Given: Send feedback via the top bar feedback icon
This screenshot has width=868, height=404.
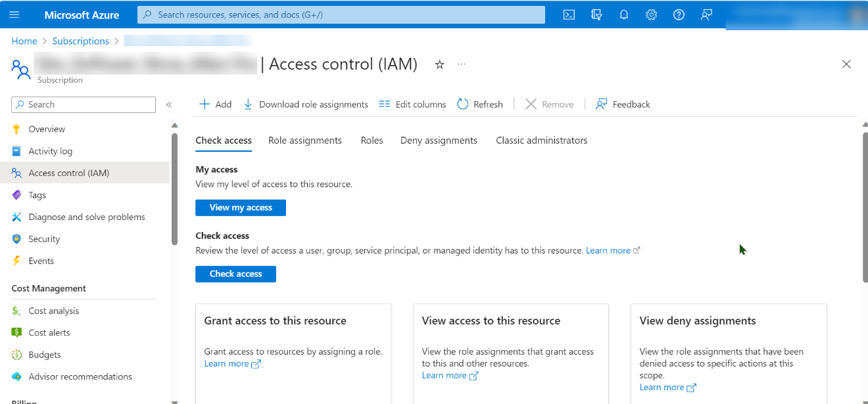Looking at the screenshot, I should (x=706, y=14).
